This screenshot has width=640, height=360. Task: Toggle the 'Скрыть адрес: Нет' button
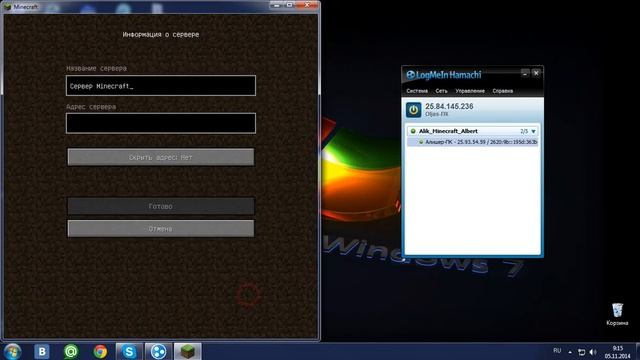click(161, 157)
